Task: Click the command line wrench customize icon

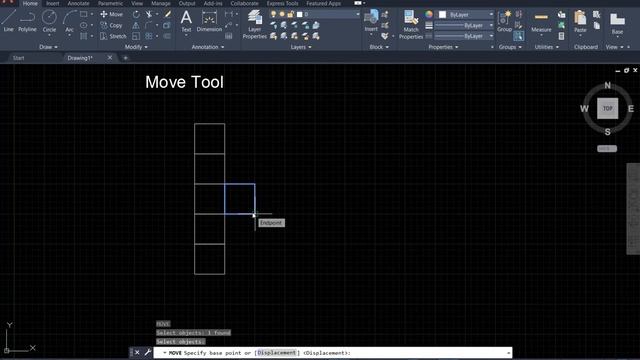Action: tap(148, 352)
